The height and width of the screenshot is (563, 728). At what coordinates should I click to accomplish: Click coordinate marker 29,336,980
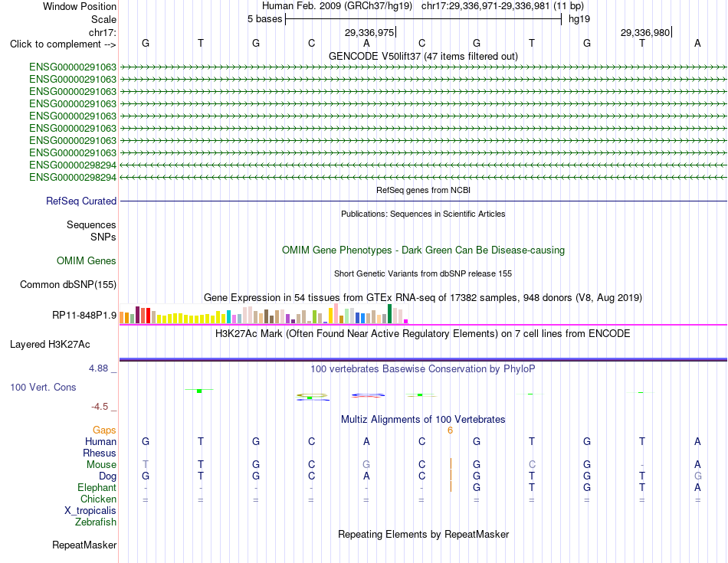645,32
